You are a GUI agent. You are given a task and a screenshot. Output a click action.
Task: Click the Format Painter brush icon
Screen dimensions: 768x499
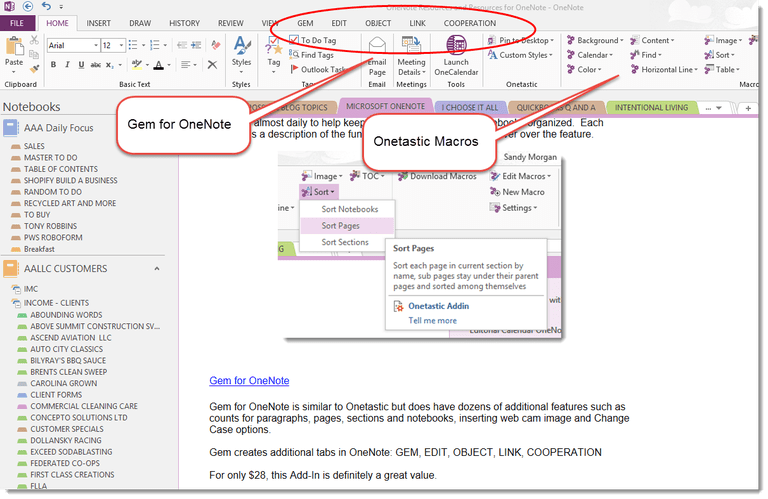34,68
